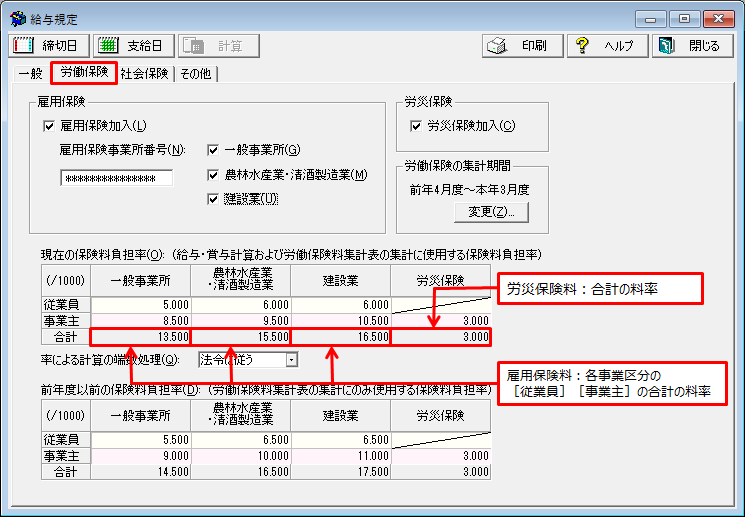Click the 閉じる door icon button
Viewport: 745px width, 517px height.
(x=691, y=46)
